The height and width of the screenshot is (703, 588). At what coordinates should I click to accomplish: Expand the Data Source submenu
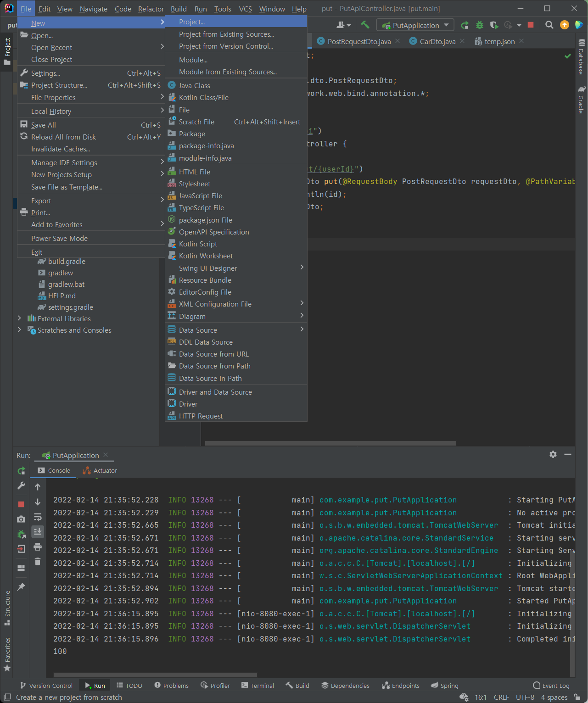tap(236, 330)
